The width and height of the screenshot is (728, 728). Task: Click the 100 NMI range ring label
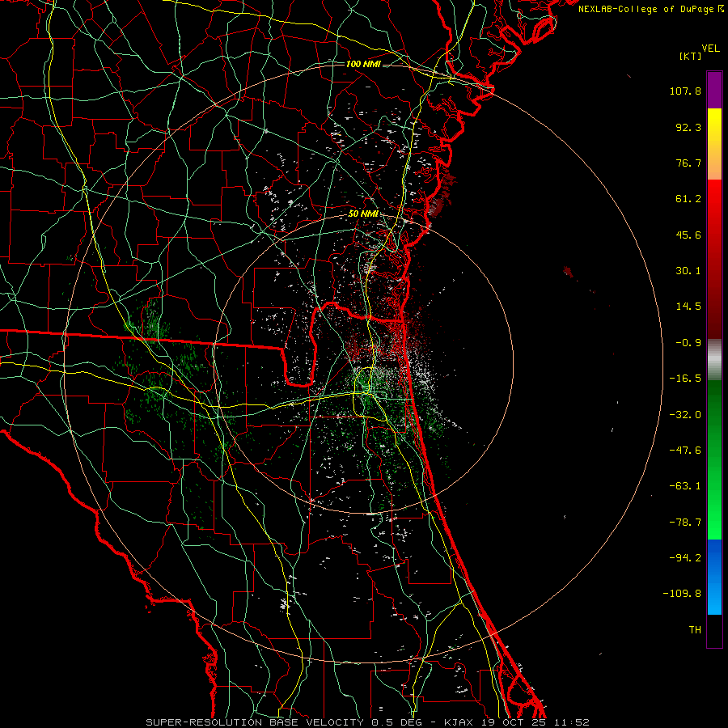(x=363, y=64)
